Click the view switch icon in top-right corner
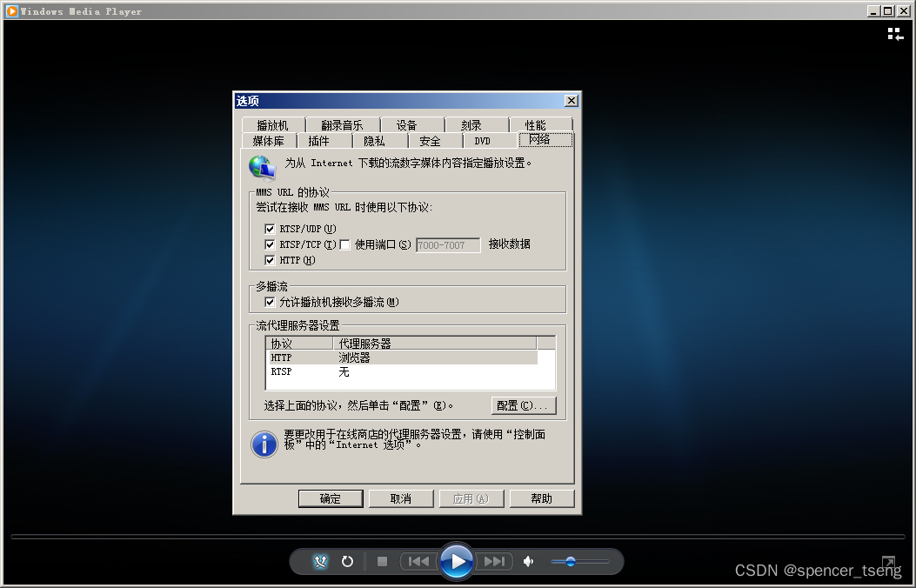 click(x=894, y=34)
